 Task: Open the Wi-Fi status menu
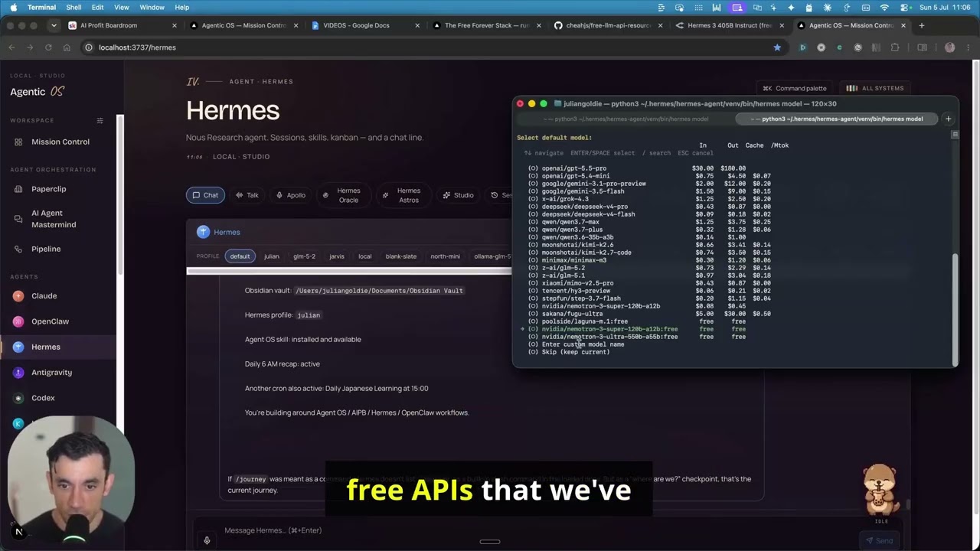pos(884,8)
